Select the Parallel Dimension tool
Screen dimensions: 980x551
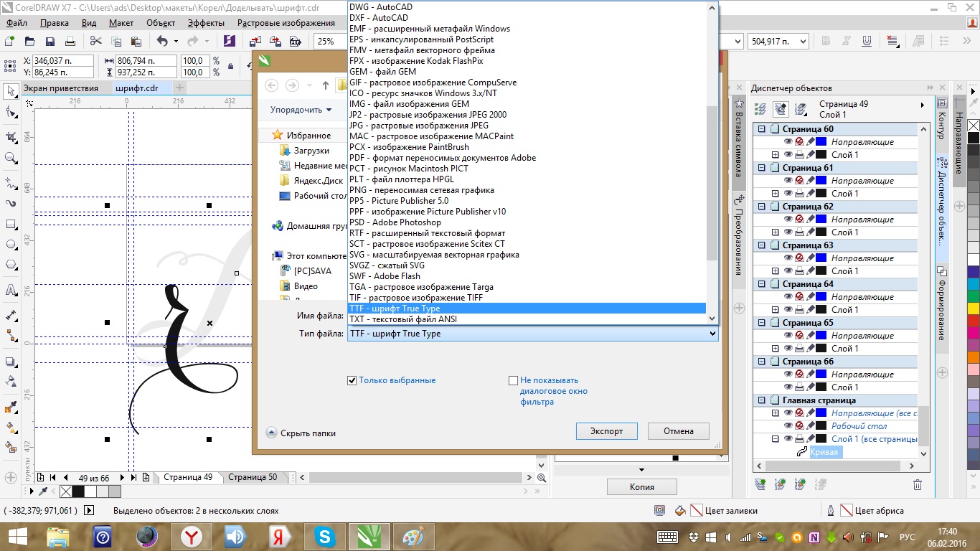click(x=11, y=315)
